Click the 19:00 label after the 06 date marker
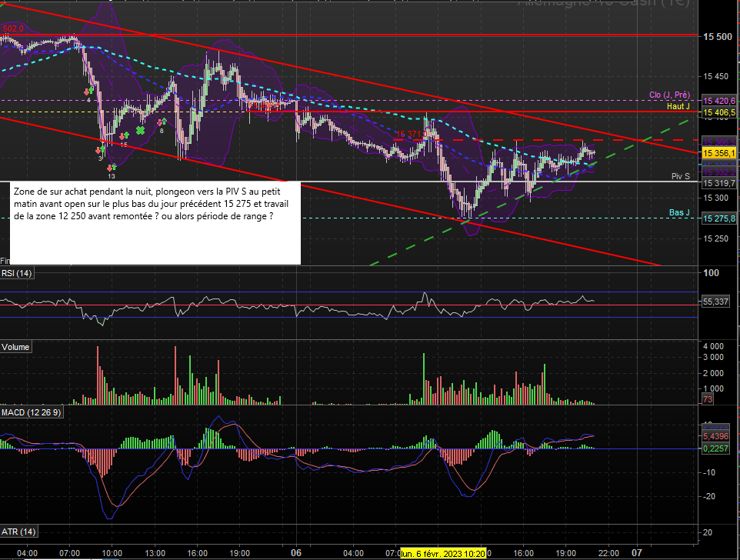 tap(566, 553)
